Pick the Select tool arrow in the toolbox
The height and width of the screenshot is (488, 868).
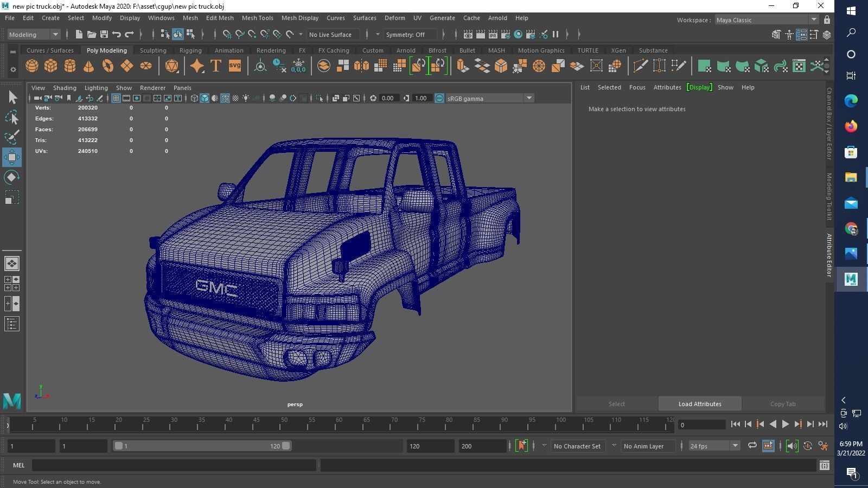coord(12,98)
